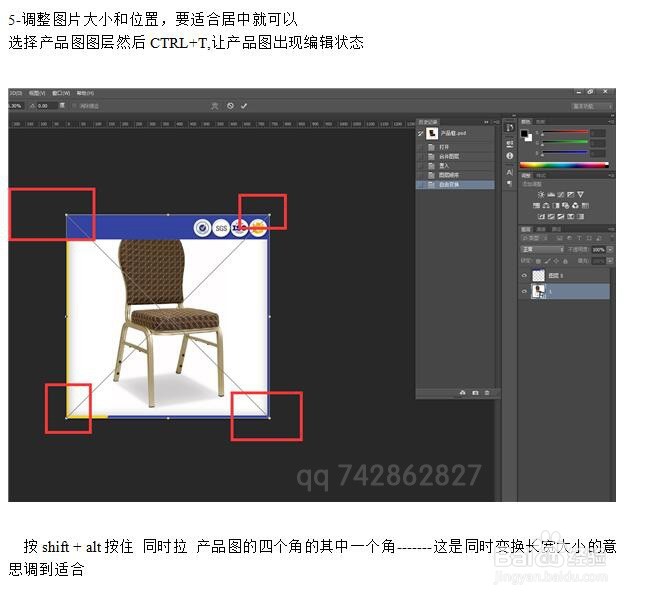Toggle lock transparent pixels
Image resolution: width=645 pixels, height=600 pixels.
(x=538, y=261)
